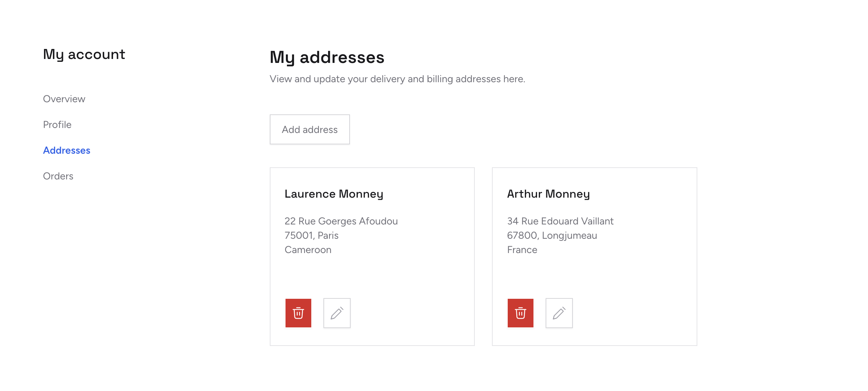Screen dimensions: 868x391
Task: Click the Arthur Monney name heading
Action: 548,194
